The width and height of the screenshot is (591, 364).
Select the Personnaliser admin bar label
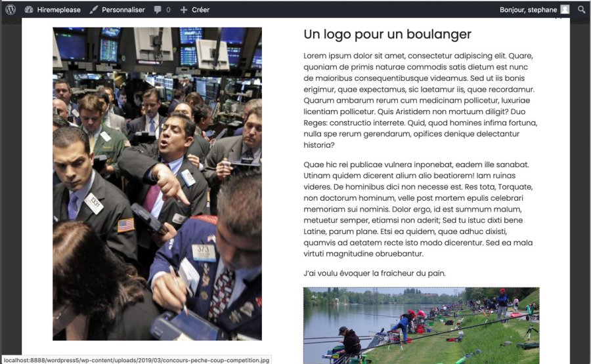tap(123, 10)
